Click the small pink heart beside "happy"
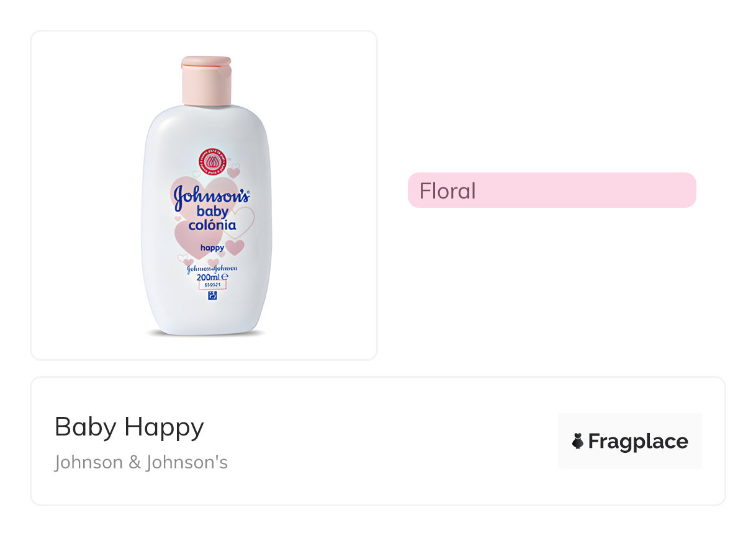Screen dimensions: 756x536 [235, 247]
